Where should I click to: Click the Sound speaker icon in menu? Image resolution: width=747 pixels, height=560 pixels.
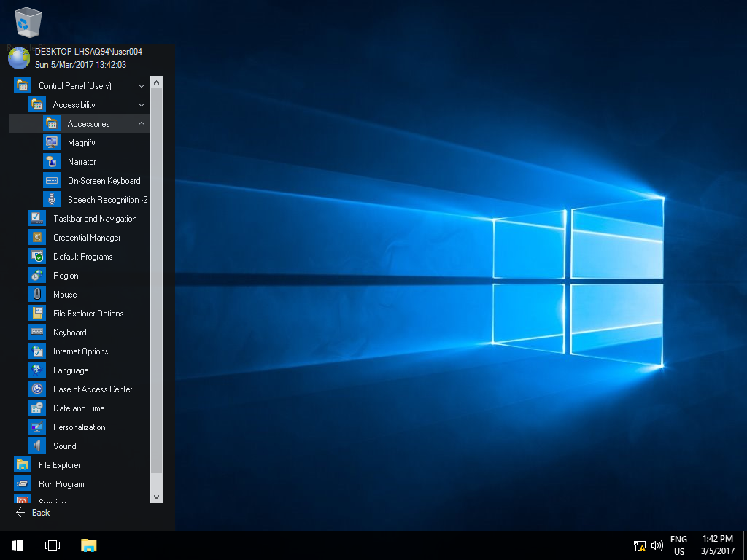click(x=37, y=446)
